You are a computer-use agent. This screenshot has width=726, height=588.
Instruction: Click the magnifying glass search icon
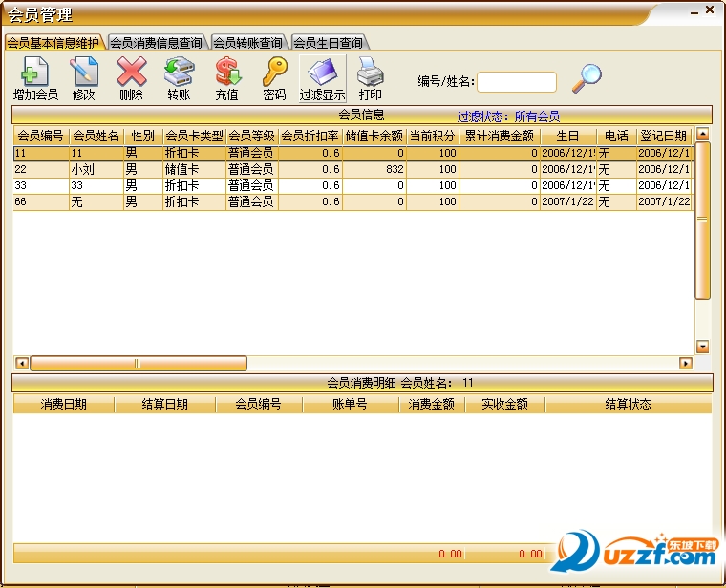587,78
